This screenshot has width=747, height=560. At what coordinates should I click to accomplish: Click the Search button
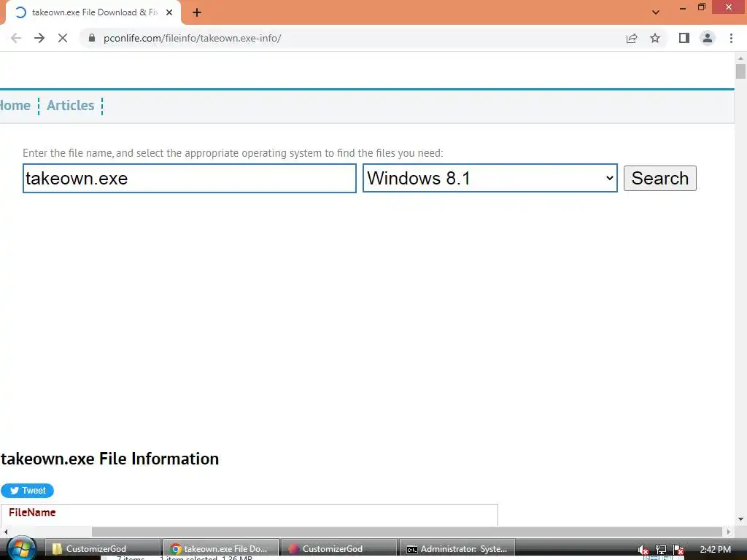coord(659,178)
